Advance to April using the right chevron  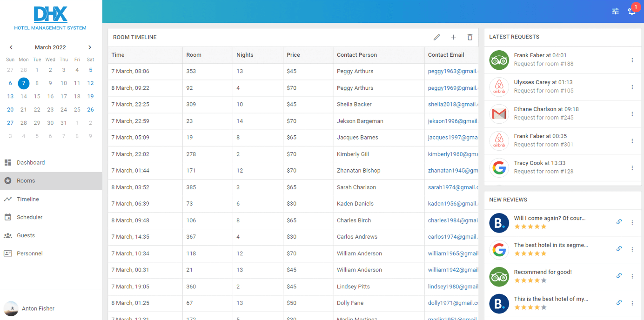coord(90,47)
